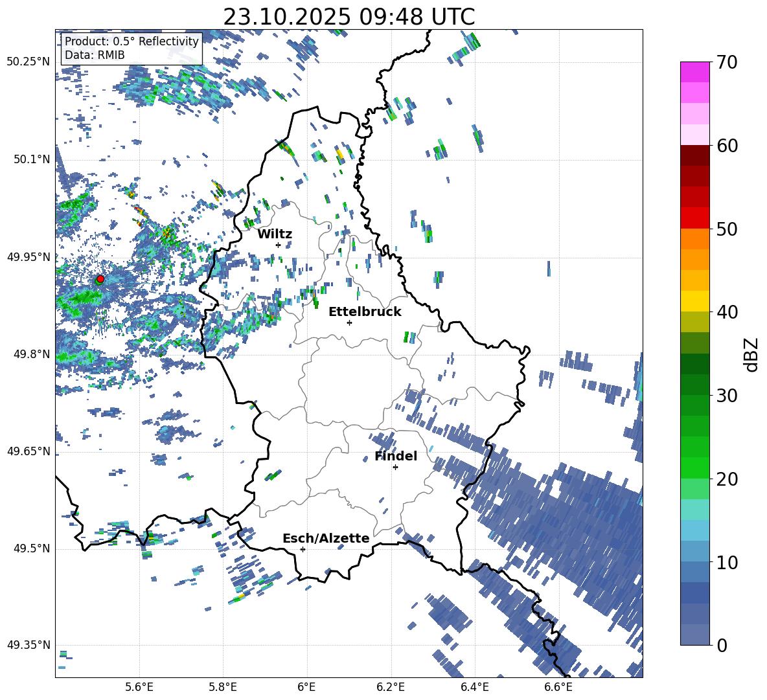Click the yellow colorbar swatch above 40
This screenshot has height=700, width=767.
(694, 301)
